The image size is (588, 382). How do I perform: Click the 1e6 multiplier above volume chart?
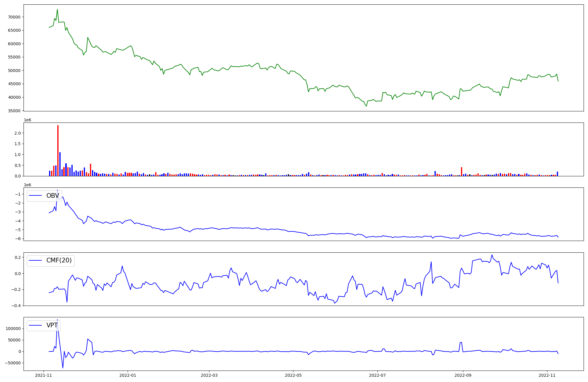(27, 120)
